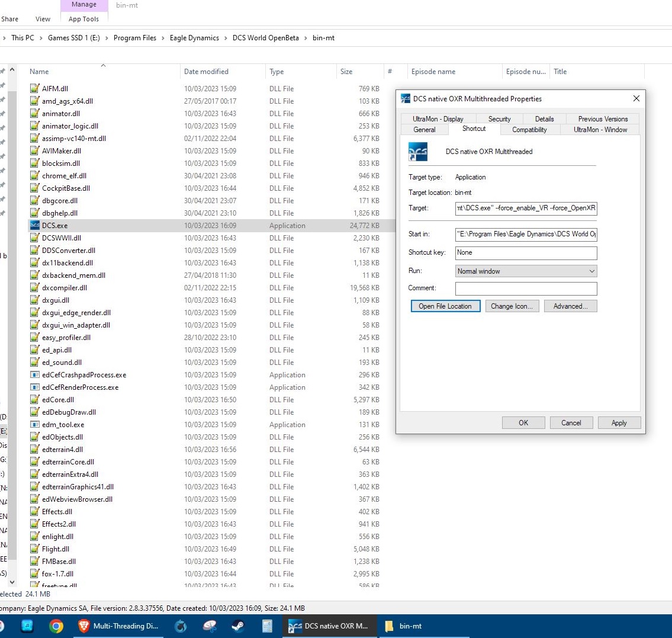The image size is (672, 638).
Task: Click the Change Icon button
Action: [512, 306]
